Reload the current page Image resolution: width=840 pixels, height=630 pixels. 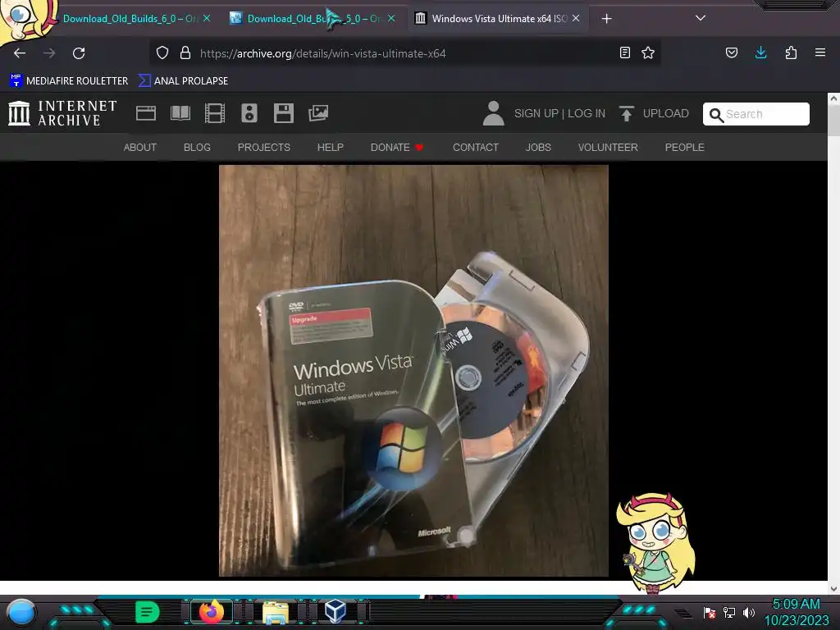[x=79, y=53]
